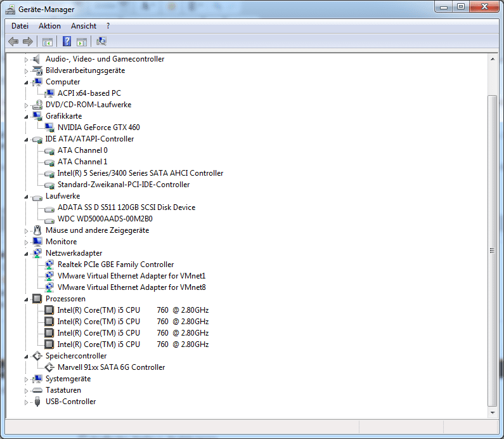The width and height of the screenshot is (504, 439).
Task: Open the blue Help toolbar icon
Action: point(67,41)
